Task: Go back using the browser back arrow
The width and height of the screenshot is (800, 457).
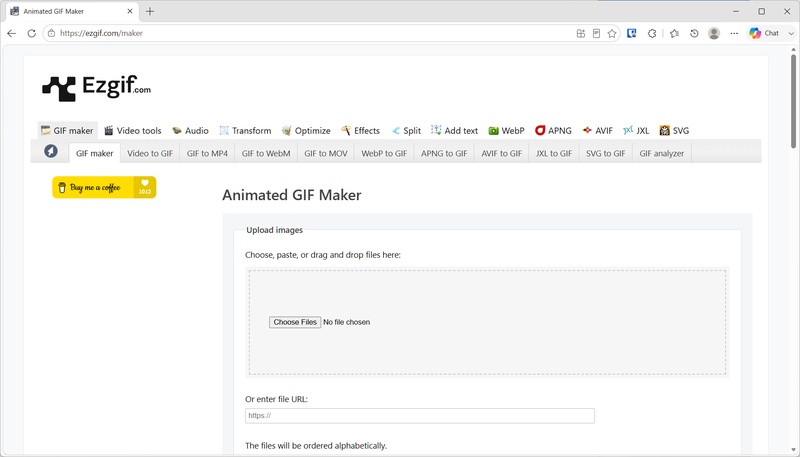Action: pyautogui.click(x=11, y=33)
